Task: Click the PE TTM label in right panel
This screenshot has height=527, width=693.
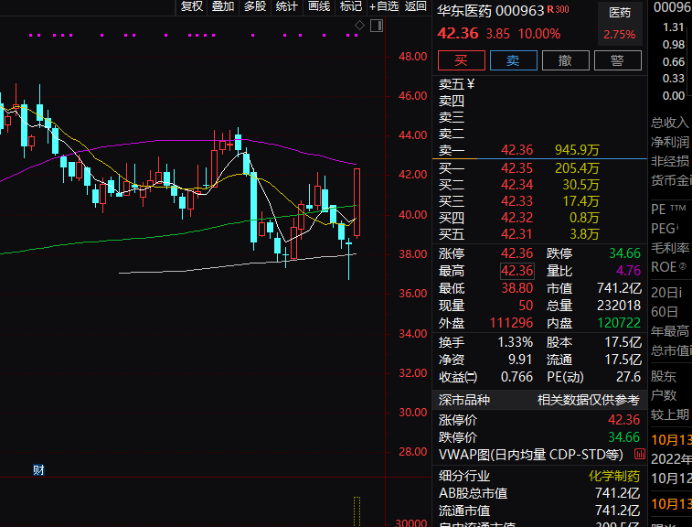Action: coord(668,209)
